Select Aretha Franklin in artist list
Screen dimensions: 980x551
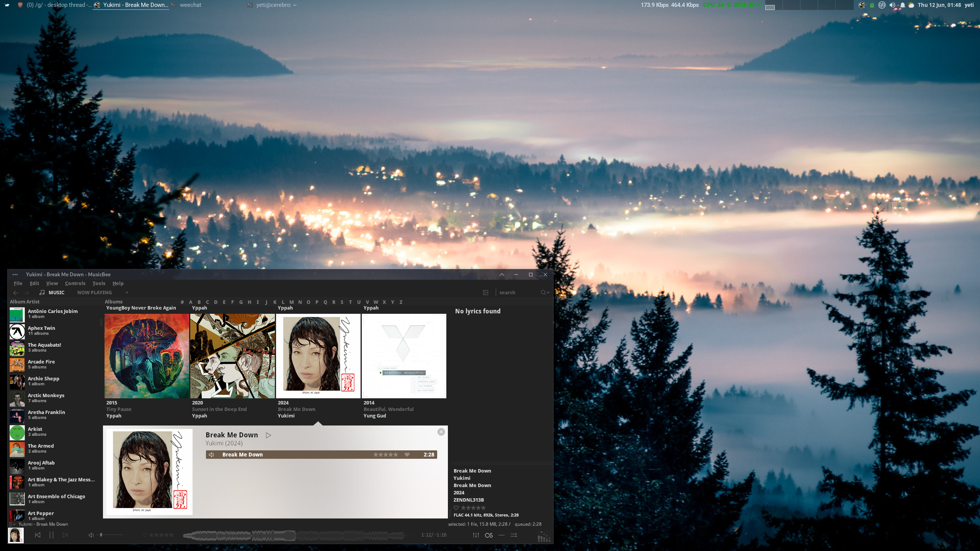(x=54, y=415)
